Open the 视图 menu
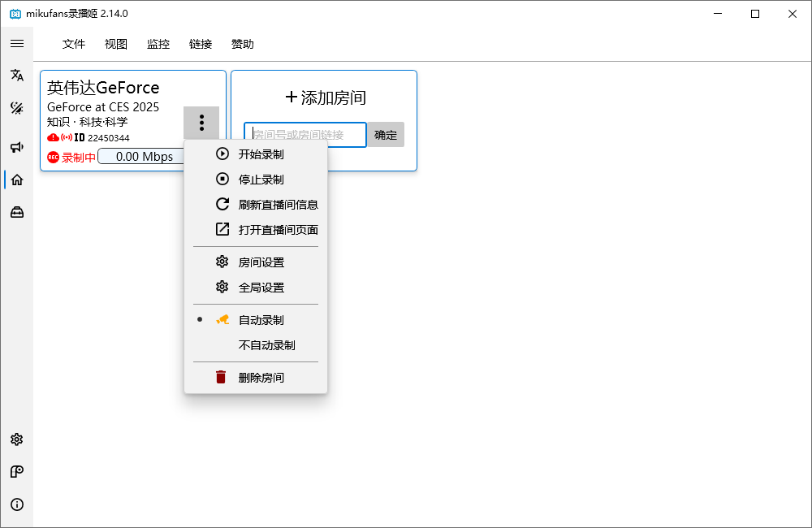Image resolution: width=812 pixels, height=528 pixels. 116,44
